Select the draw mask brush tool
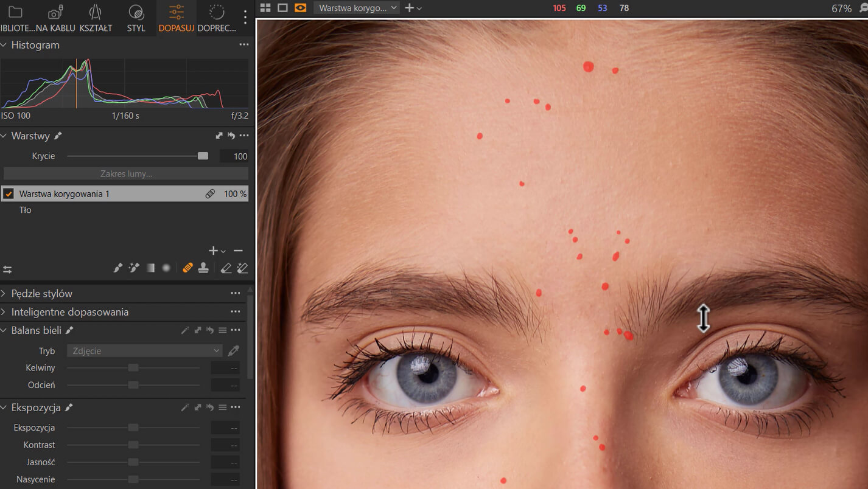Screen dimensions: 868x489 click(119, 268)
